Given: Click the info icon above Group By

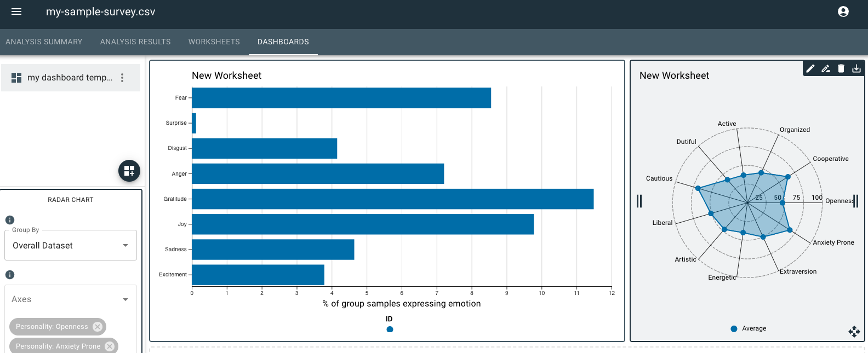Looking at the screenshot, I should click(x=10, y=220).
